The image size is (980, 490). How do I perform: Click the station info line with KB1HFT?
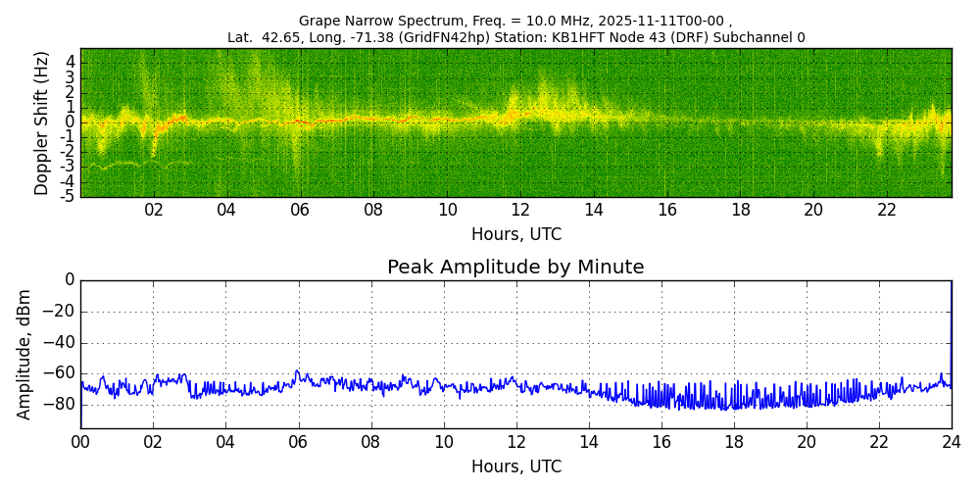515,37
